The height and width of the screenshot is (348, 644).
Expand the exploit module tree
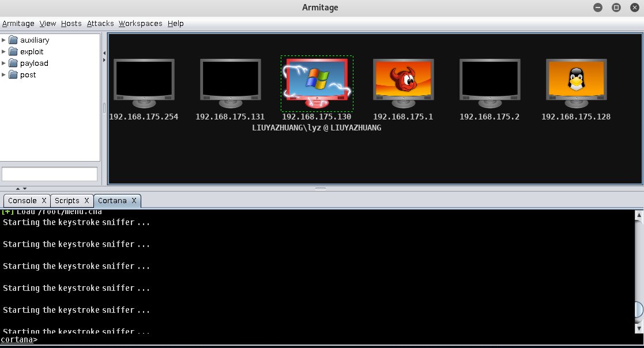pyautogui.click(x=3, y=51)
